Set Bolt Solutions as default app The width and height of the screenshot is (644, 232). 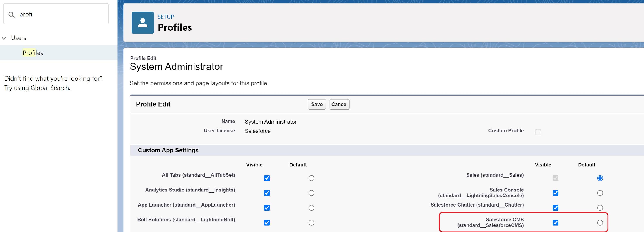(x=311, y=222)
